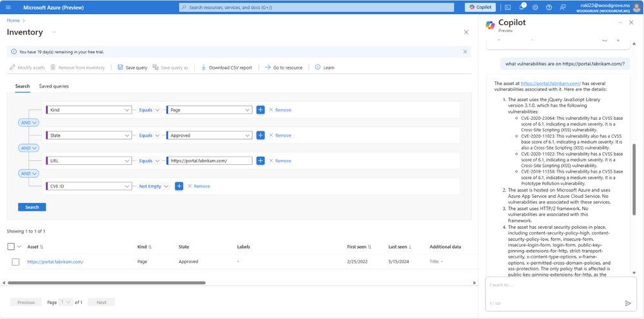
Task: Open the URL filter field dropdown
Action: click(89, 161)
